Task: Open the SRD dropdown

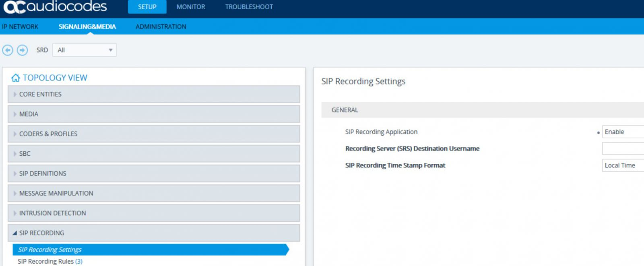Action: tap(85, 50)
